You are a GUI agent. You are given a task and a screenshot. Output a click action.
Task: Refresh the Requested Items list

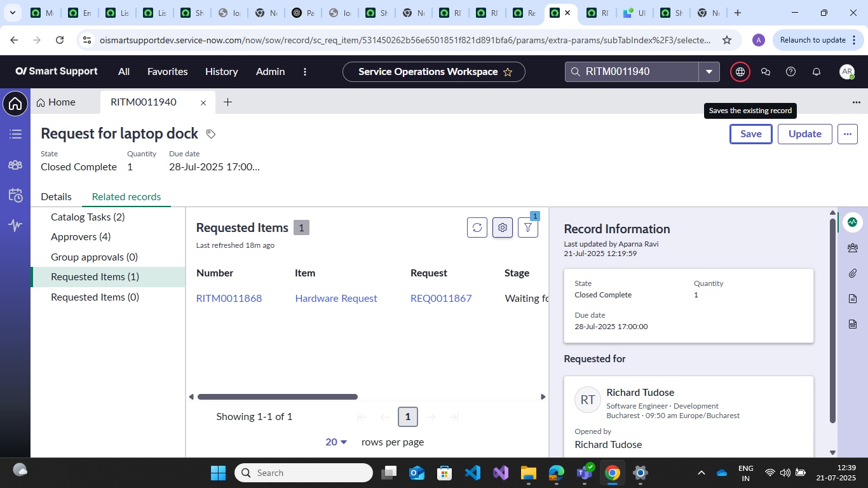coord(477,227)
